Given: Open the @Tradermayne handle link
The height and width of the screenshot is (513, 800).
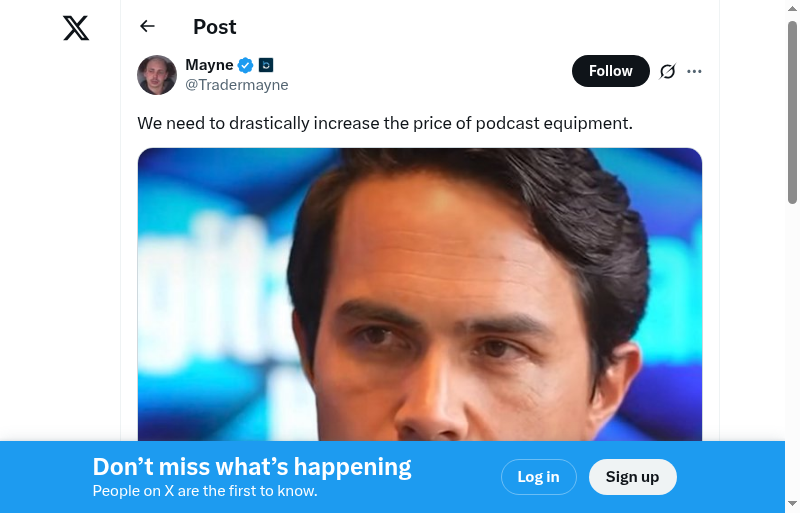Looking at the screenshot, I should (237, 85).
